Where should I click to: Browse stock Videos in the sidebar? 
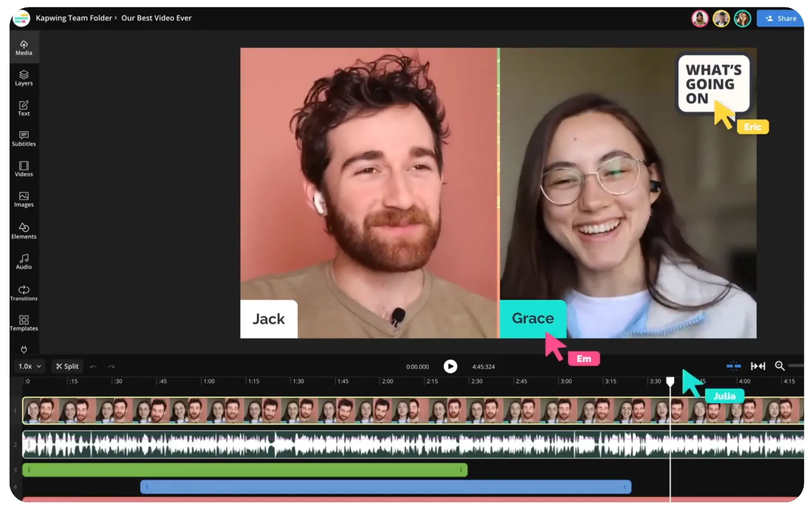coord(24,168)
